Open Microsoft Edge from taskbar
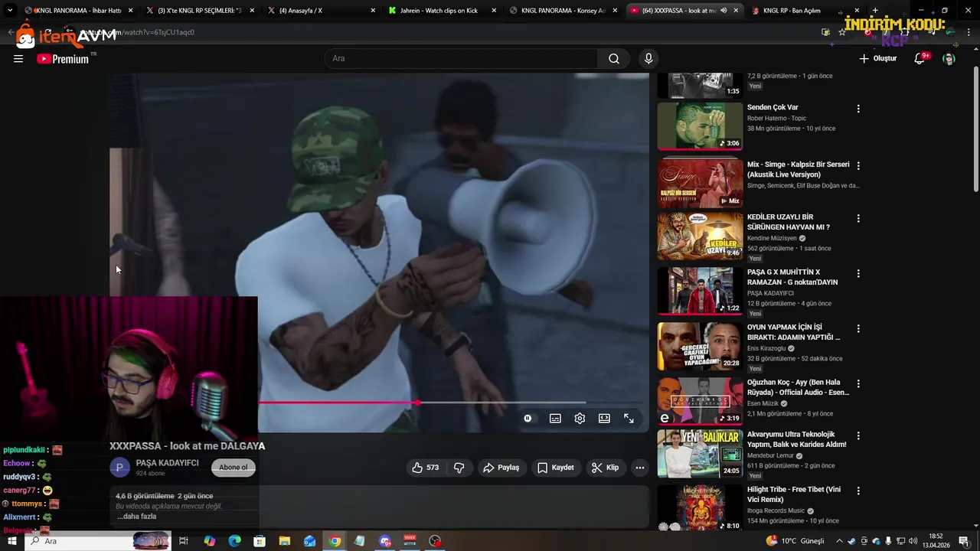The width and height of the screenshot is (980, 551). click(x=234, y=541)
